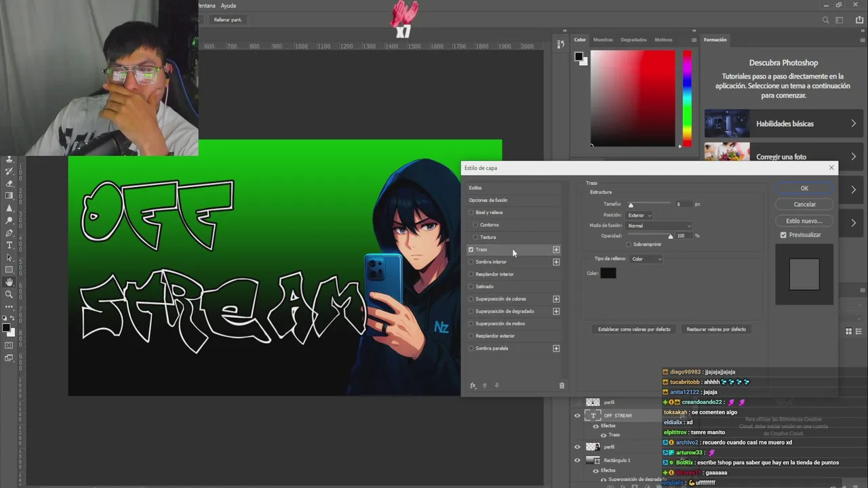Viewport: 868px width, 488px height.
Task: Add another Superposición de degradado plus icon
Action: pyautogui.click(x=556, y=311)
